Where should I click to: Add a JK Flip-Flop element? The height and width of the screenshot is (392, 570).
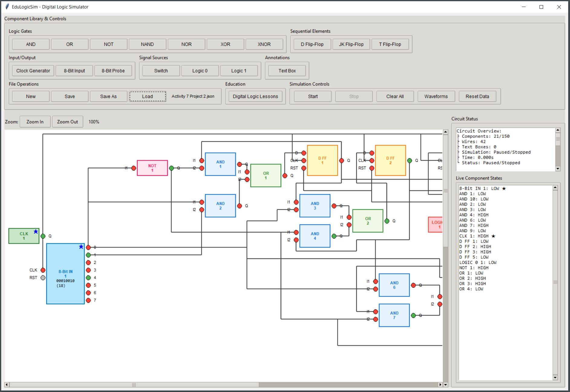tap(351, 44)
